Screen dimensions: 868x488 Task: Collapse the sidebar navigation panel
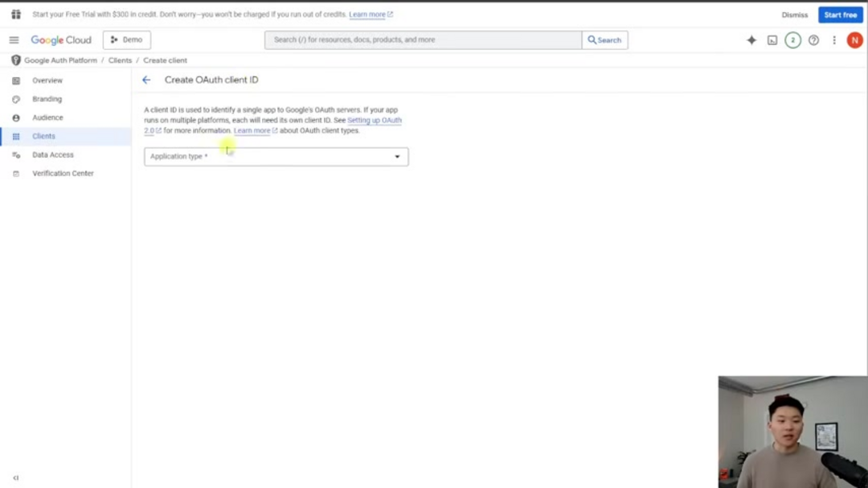(15, 478)
